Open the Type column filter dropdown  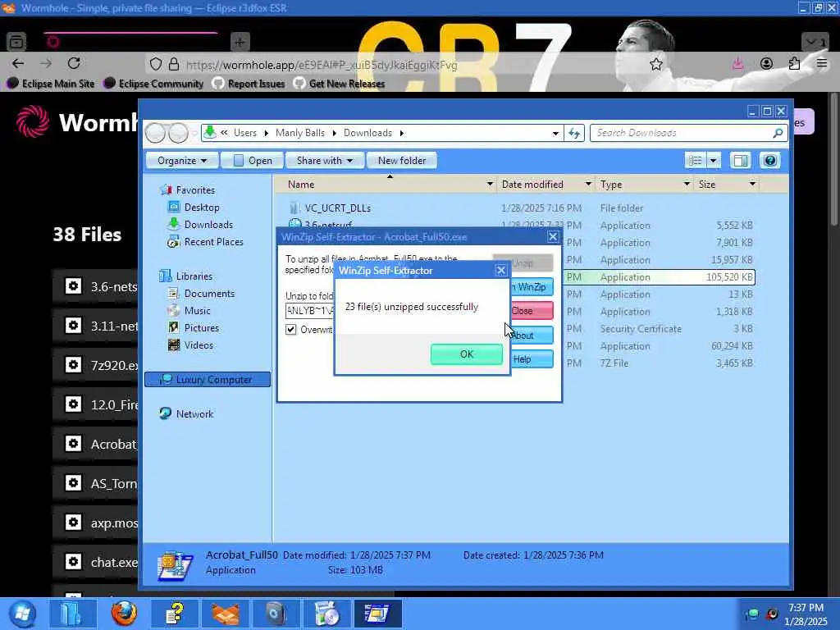click(687, 185)
